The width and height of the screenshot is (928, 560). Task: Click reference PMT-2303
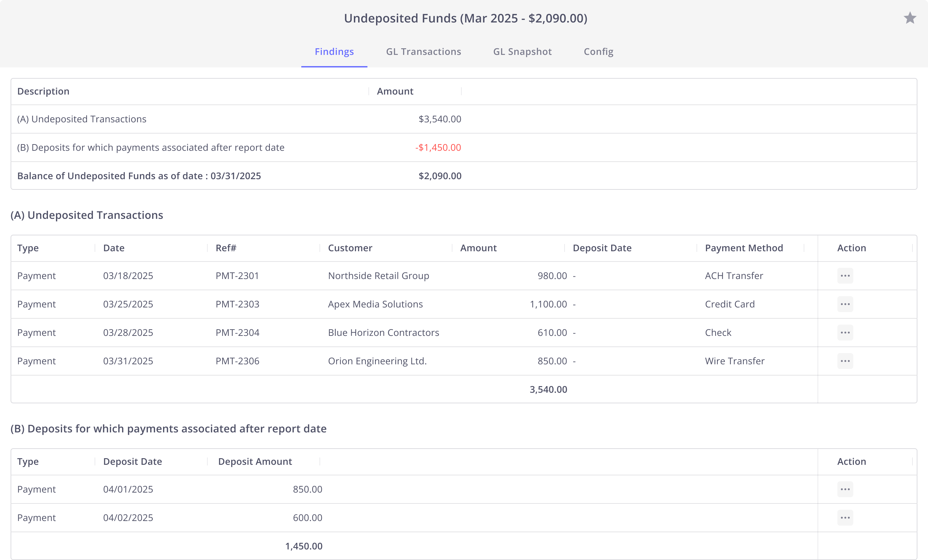click(x=237, y=304)
